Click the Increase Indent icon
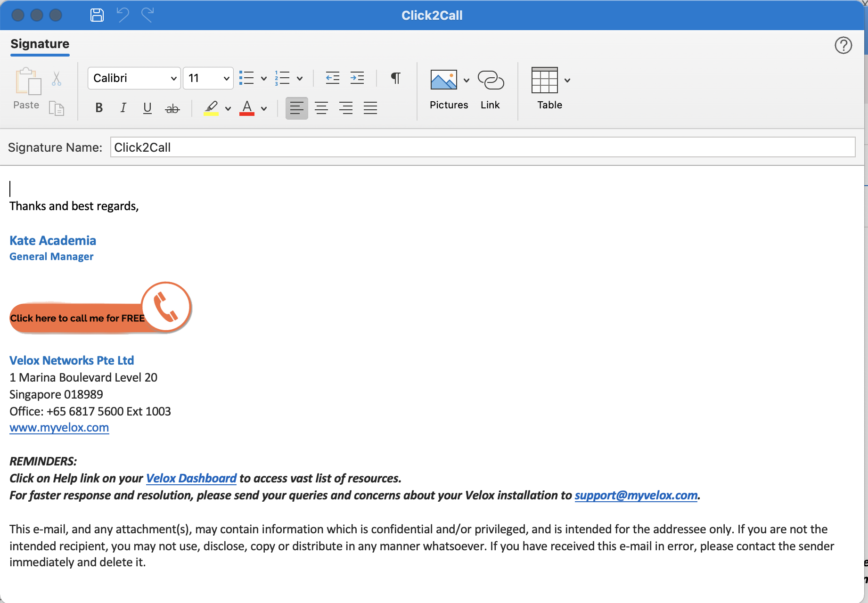This screenshot has width=868, height=603. 357,78
